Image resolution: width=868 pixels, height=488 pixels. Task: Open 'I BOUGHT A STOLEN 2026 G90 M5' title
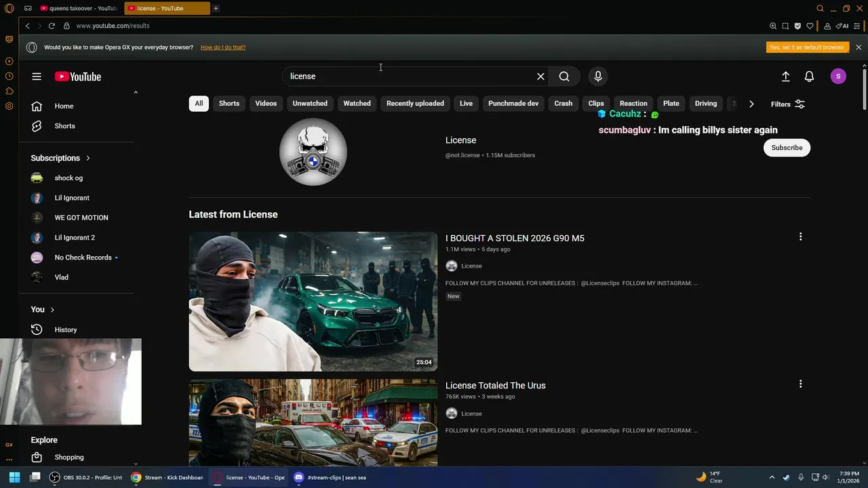coord(515,238)
